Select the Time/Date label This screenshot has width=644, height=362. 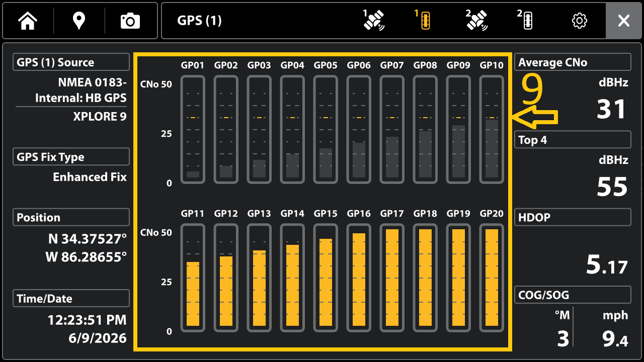coord(71,298)
